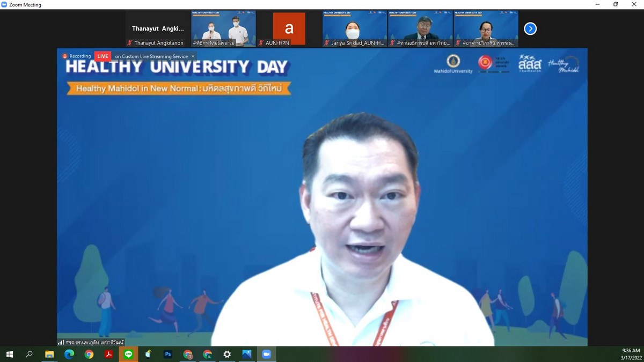Open Windows Settings gear in taskbar
The image size is (644, 362).
[x=227, y=354]
